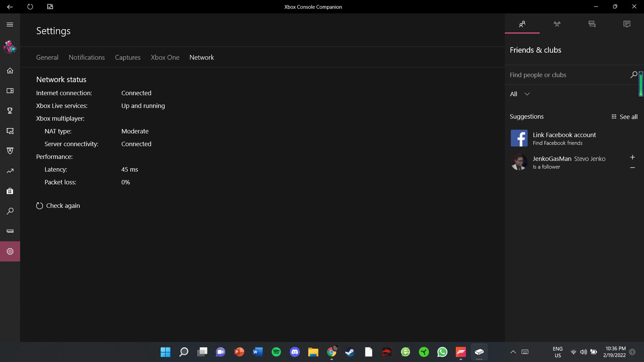644x362 pixels.
Task: Switch to the Xbox One settings tab
Action: [x=165, y=57]
